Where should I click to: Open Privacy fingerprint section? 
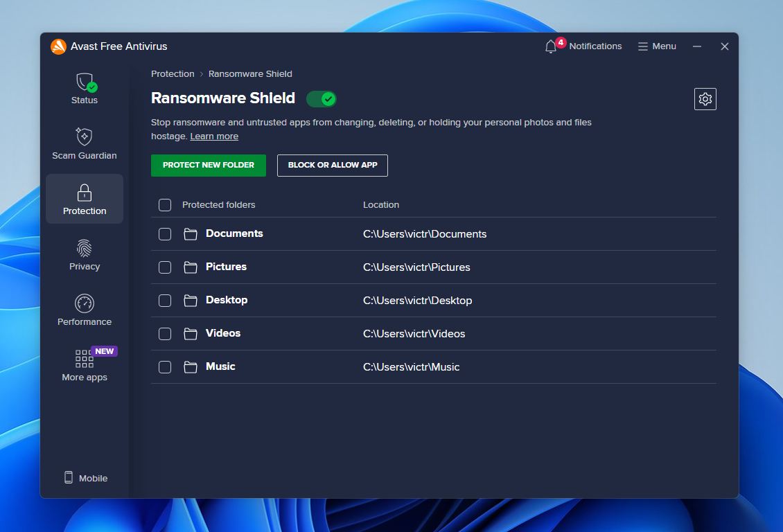pyautogui.click(x=85, y=254)
